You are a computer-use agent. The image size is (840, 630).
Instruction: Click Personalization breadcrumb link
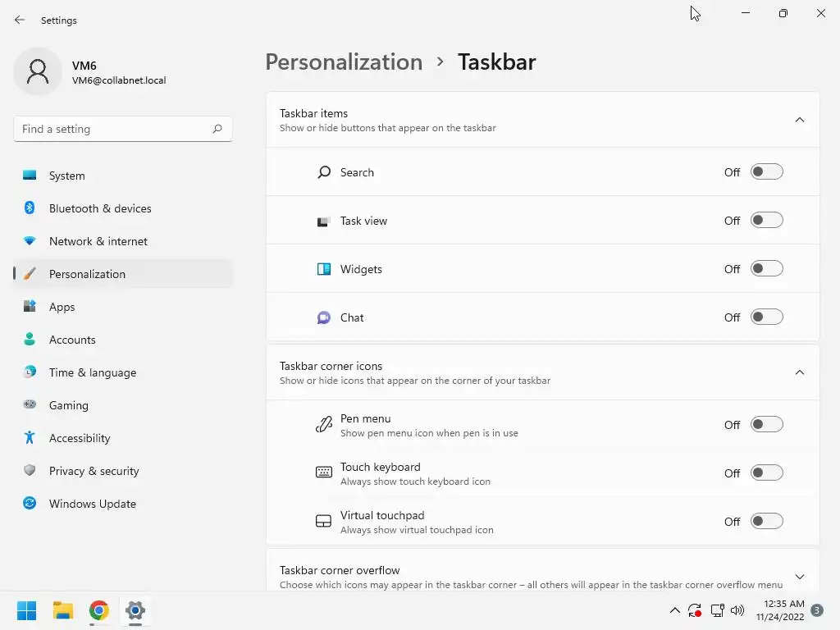[x=344, y=62]
